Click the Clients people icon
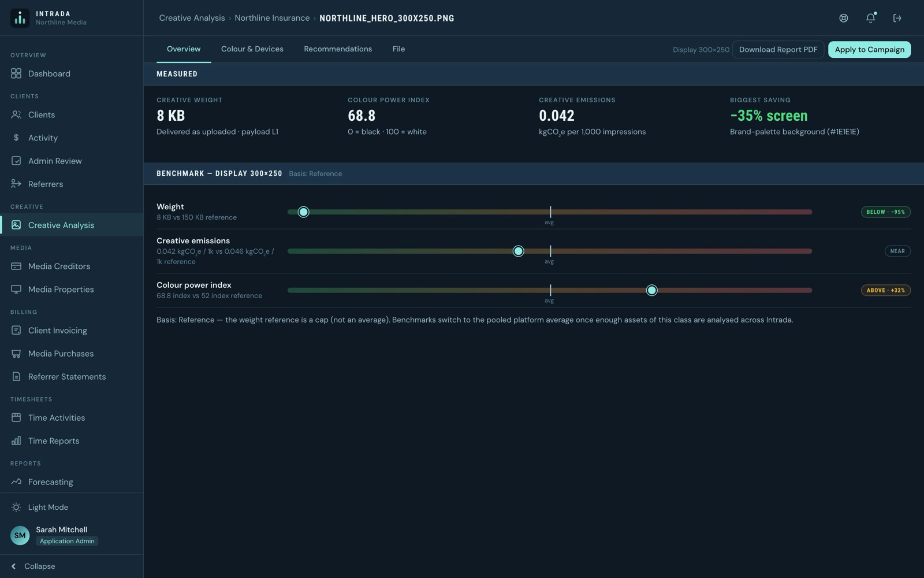 [x=16, y=114]
